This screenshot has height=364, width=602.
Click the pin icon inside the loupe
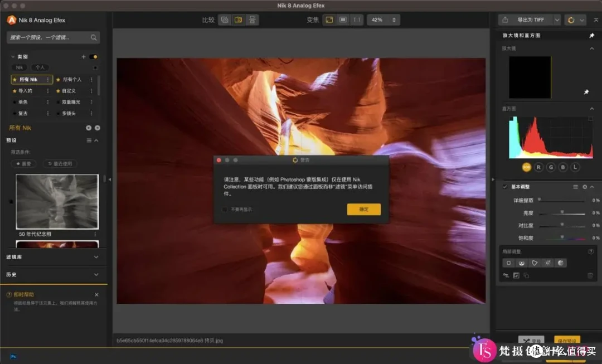point(586,92)
